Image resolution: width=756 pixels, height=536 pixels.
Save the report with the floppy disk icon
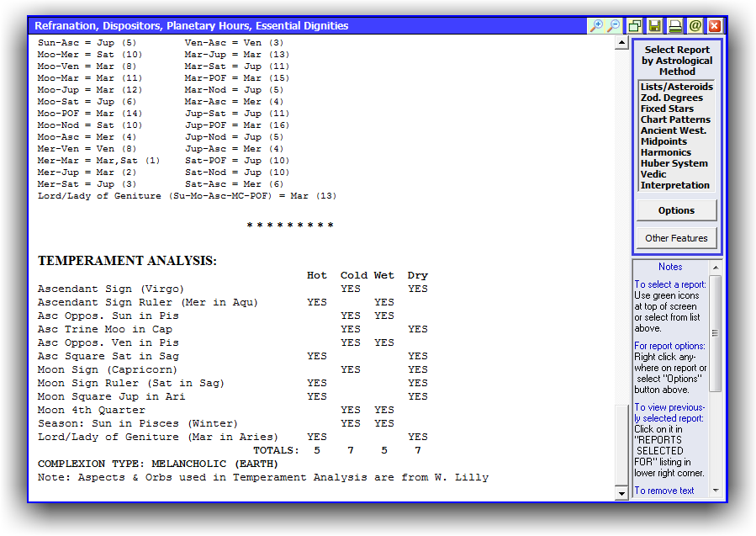click(x=655, y=26)
